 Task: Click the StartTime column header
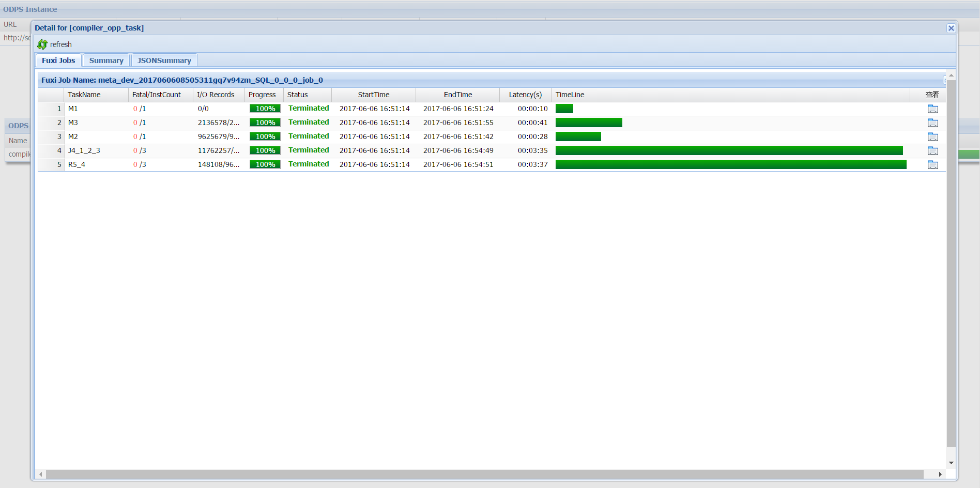pos(373,95)
